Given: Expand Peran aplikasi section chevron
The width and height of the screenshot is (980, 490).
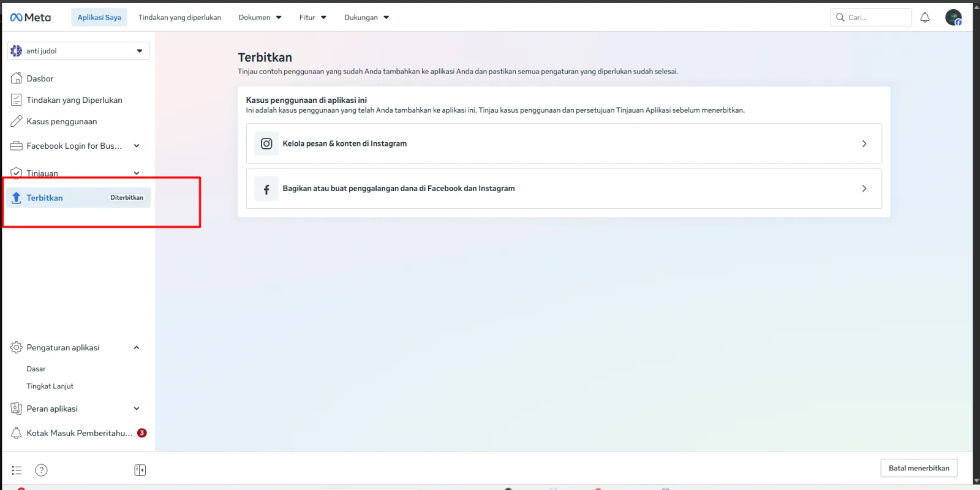Looking at the screenshot, I should [137, 409].
